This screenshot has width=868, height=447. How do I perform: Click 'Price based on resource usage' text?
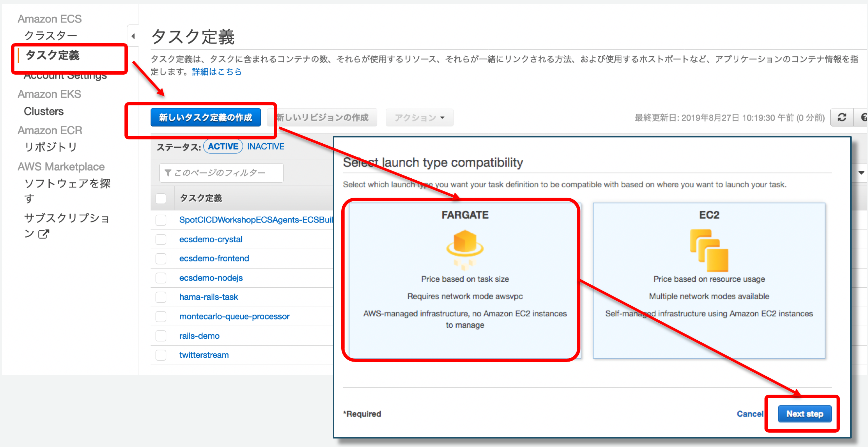tap(709, 279)
